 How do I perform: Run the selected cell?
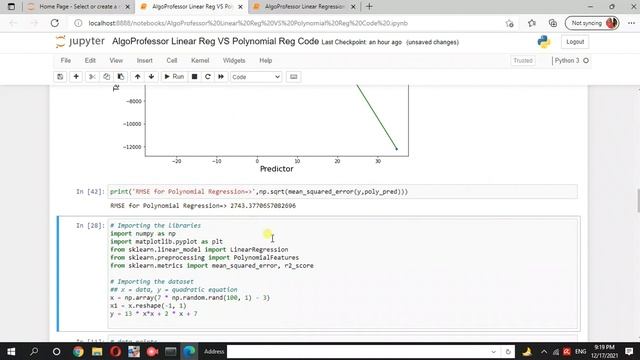pyautogui.click(x=174, y=77)
